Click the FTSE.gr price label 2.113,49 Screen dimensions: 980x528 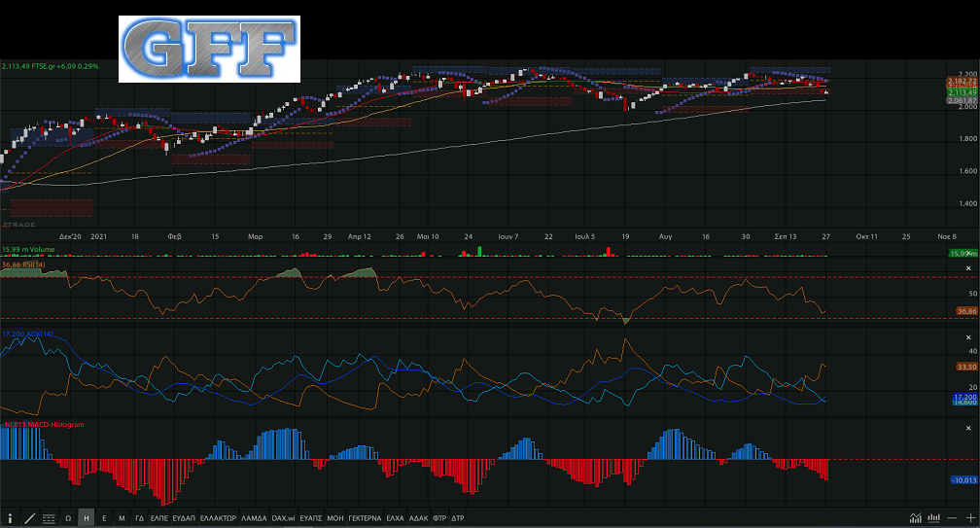50,66
